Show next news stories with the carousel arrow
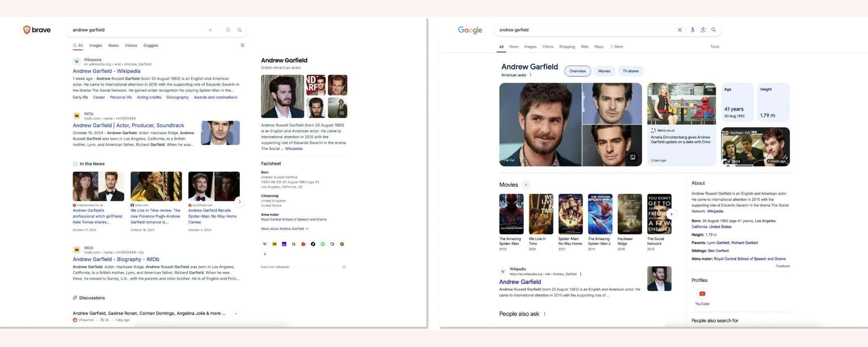 pos(240,202)
